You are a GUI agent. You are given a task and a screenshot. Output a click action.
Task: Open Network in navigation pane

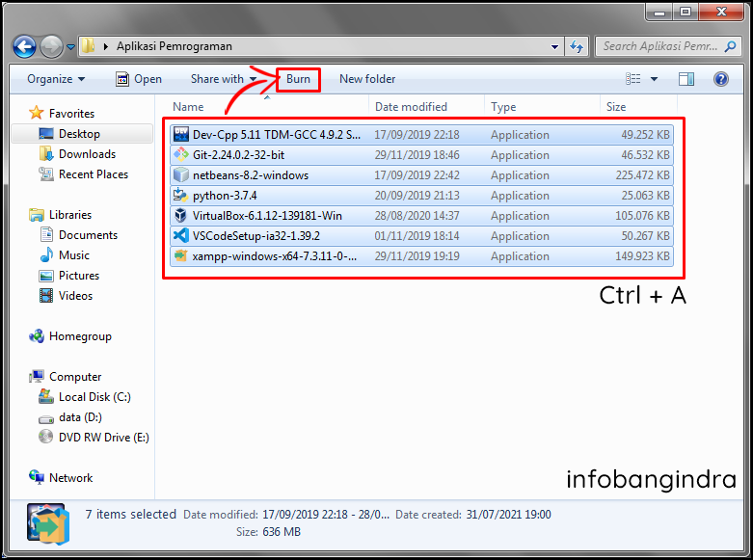70,478
